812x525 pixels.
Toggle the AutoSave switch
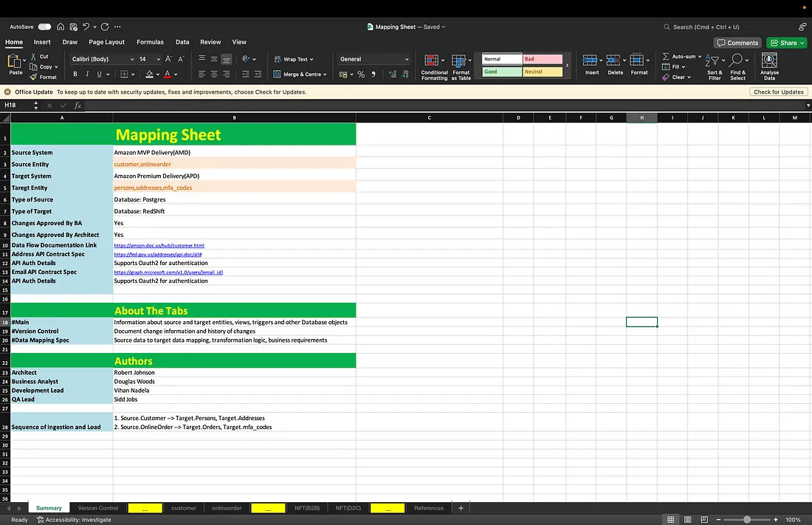point(44,27)
